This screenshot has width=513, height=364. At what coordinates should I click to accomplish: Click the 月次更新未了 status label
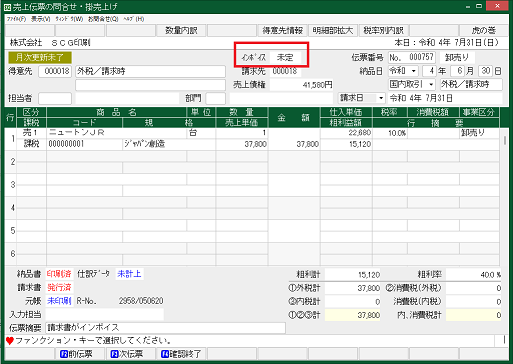(x=40, y=57)
